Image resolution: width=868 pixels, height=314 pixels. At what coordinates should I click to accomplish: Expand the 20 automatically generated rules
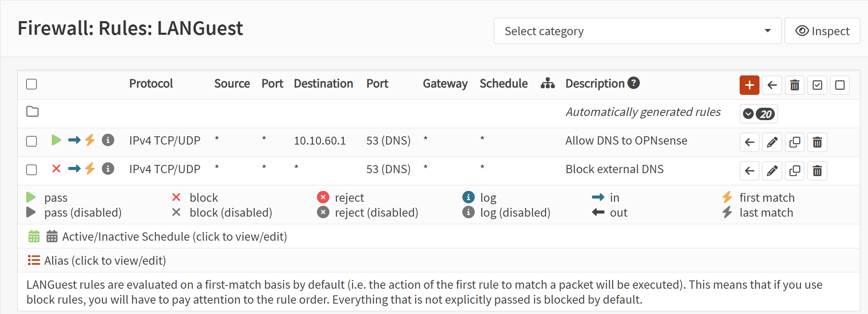(758, 114)
